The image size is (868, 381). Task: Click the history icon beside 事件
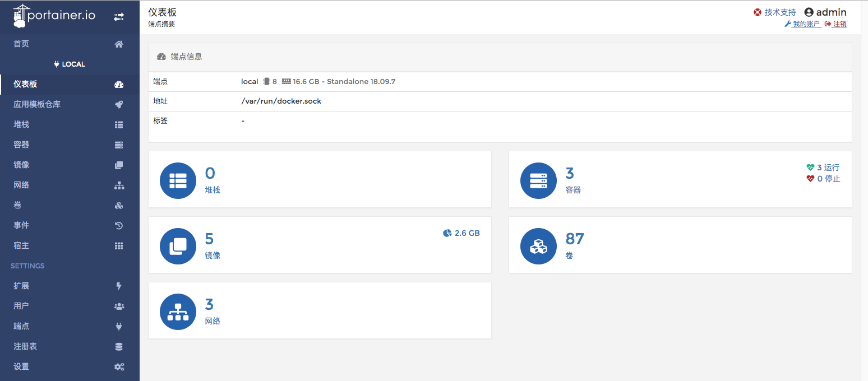pyautogui.click(x=118, y=226)
